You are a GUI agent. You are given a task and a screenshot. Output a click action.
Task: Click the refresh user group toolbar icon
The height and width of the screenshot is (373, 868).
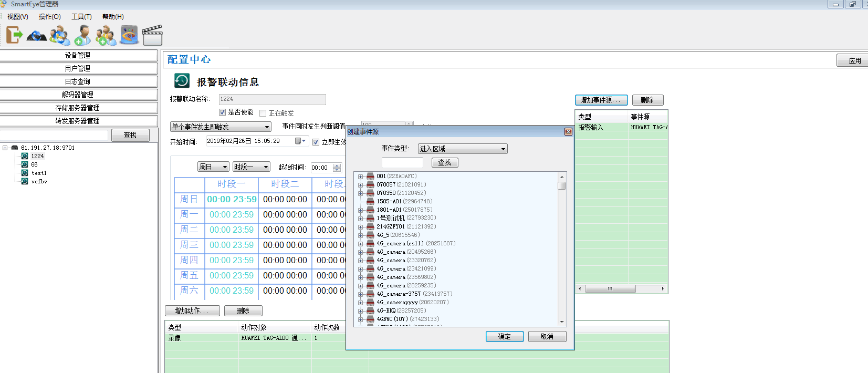(x=60, y=35)
